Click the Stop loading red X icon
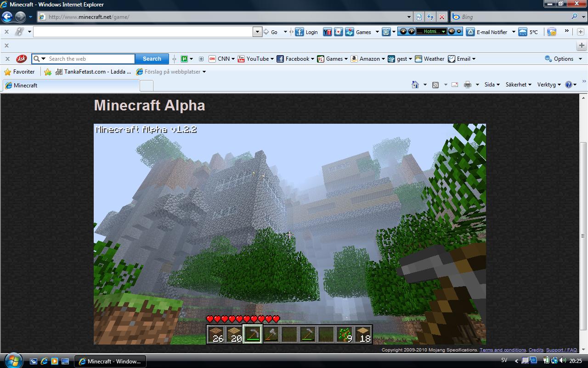The height and width of the screenshot is (368, 588). click(x=442, y=17)
